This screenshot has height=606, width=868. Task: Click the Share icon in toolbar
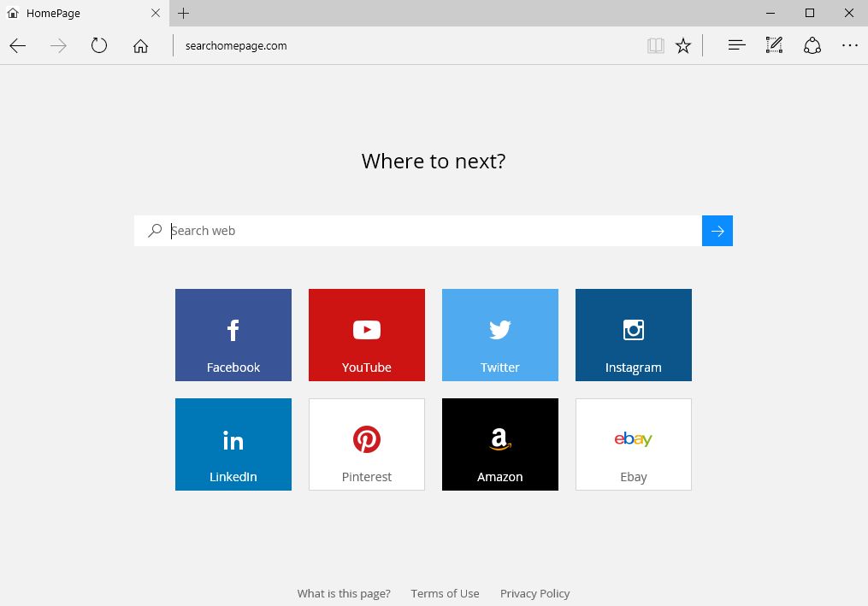click(x=812, y=45)
